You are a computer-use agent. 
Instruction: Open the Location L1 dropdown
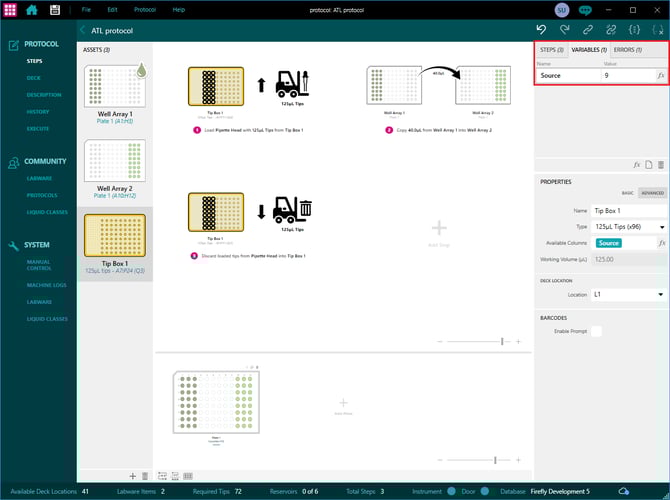(x=660, y=294)
